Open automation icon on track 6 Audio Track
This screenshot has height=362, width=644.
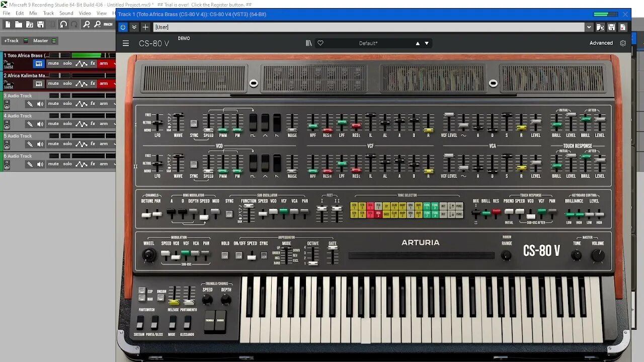click(81, 164)
